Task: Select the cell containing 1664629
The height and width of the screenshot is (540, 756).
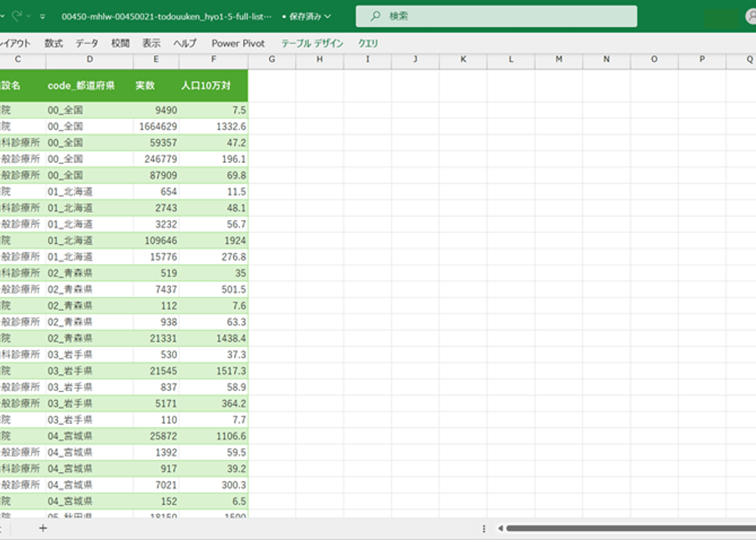Action: tap(156, 126)
